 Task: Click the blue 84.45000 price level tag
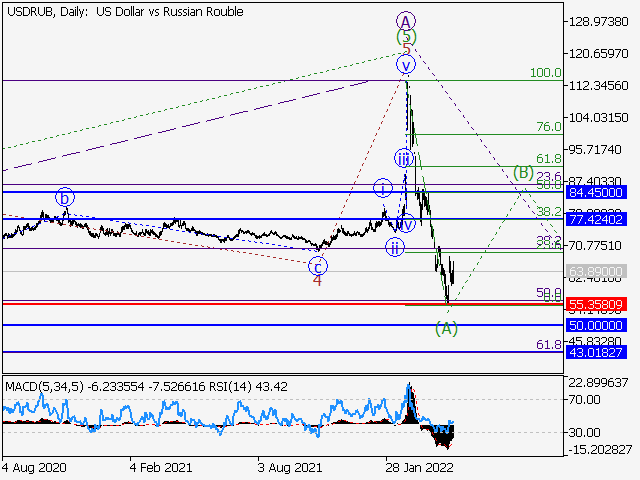tap(596, 192)
